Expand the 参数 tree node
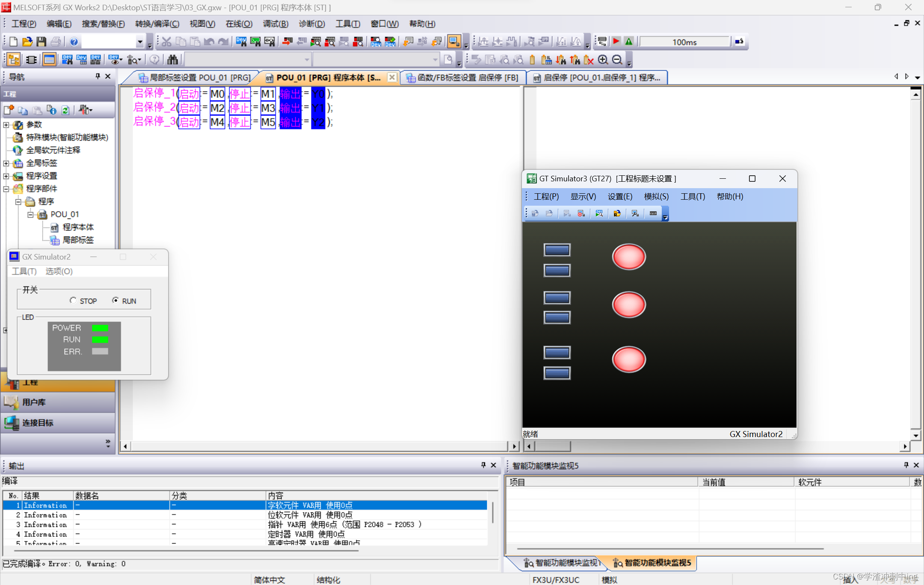This screenshot has height=585, width=924. [x=6, y=125]
